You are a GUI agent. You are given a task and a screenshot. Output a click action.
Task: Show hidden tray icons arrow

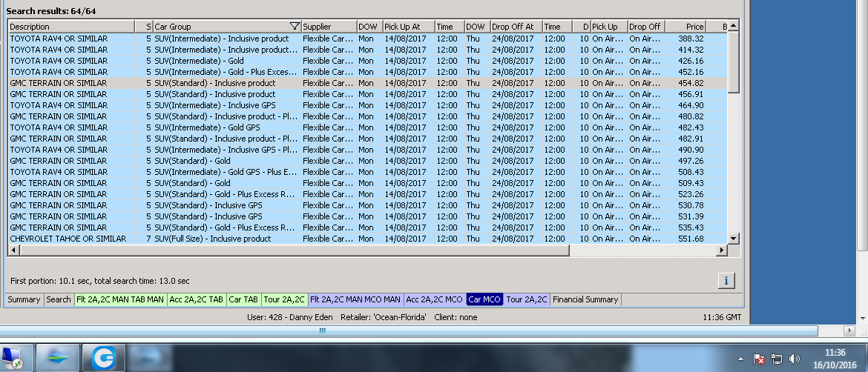[740, 359]
